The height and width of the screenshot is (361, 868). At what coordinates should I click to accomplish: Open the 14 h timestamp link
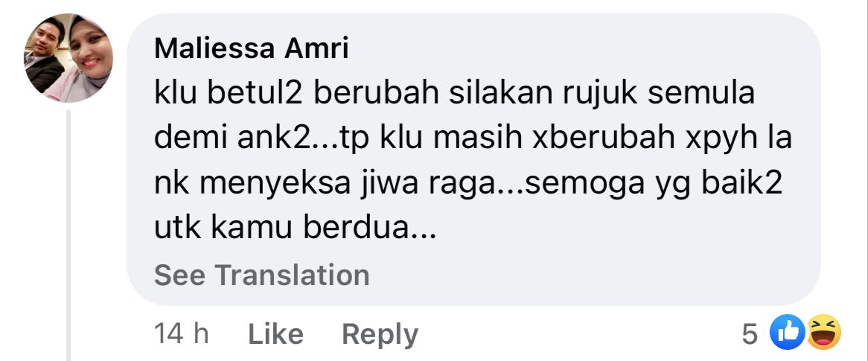181,334
